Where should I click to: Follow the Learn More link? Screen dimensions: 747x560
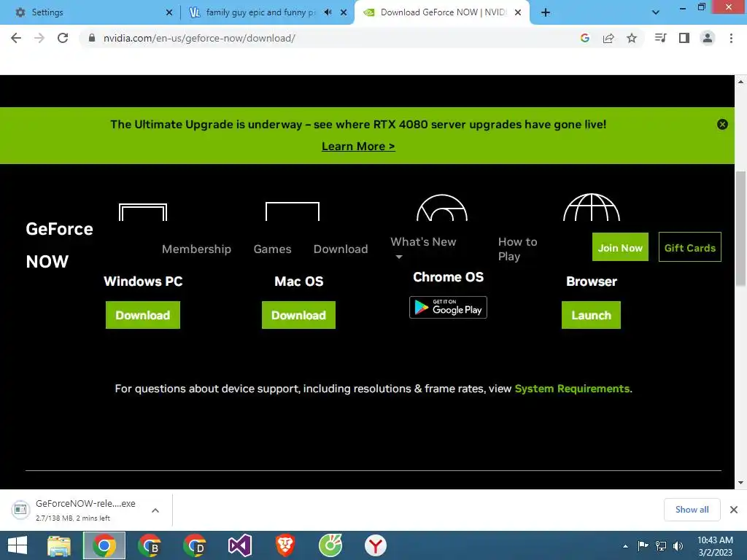pyautogui.click(x=358, y=146)
